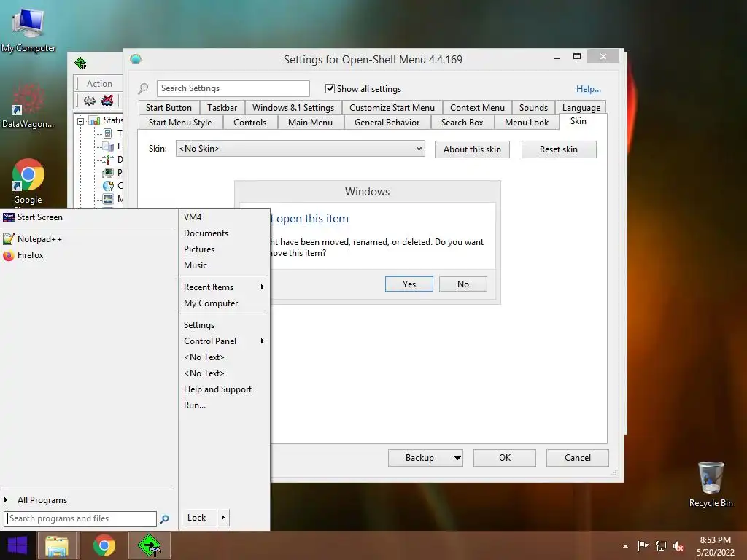The image size is (747, 560).
Task: Switch to the Taskbar tab
Action: point(222,108)
